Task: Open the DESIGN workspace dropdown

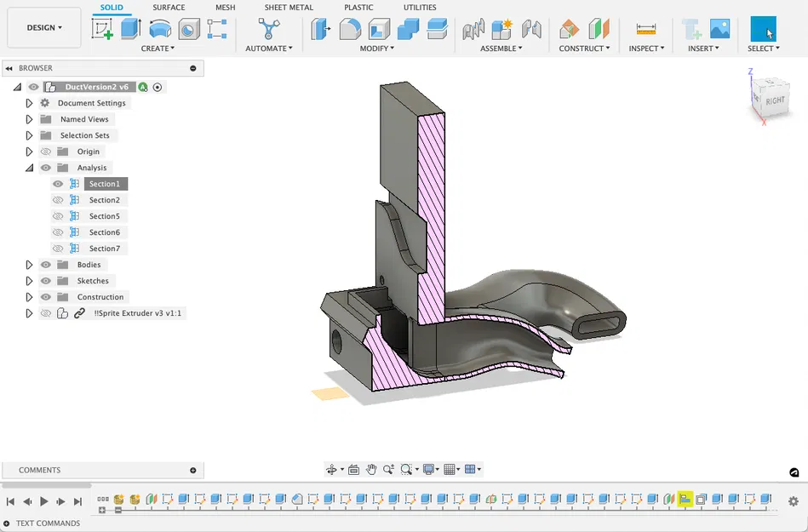Action: click(43, 26)
